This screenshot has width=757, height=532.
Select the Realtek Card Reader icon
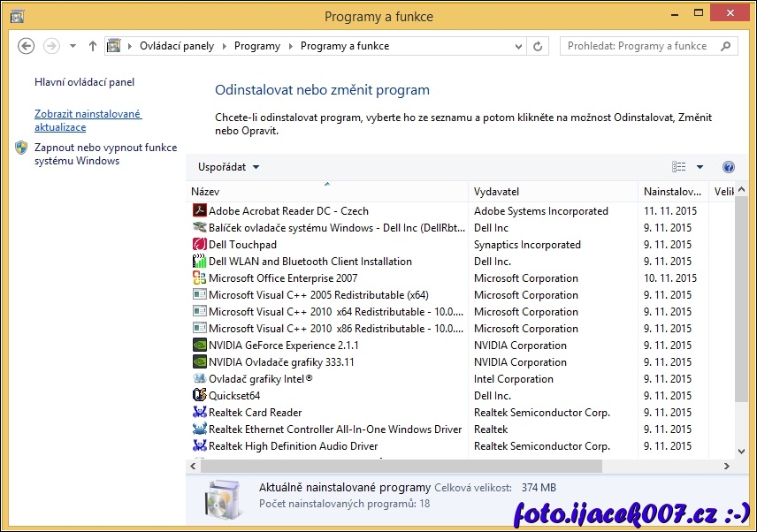[199, 413]
